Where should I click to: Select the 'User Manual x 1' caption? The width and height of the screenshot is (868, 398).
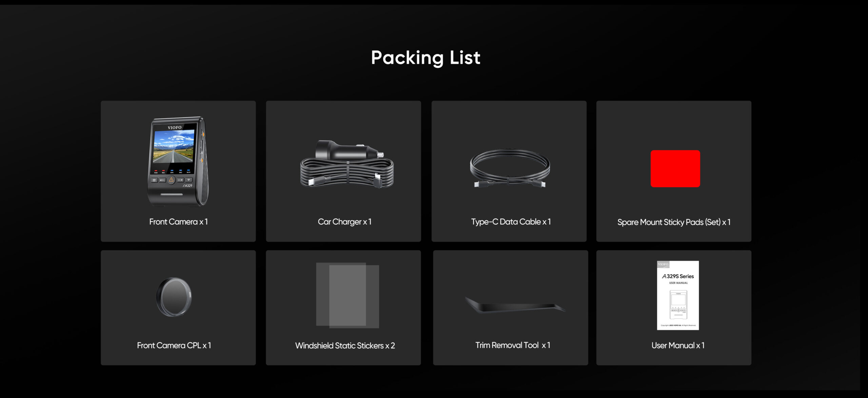678,345
